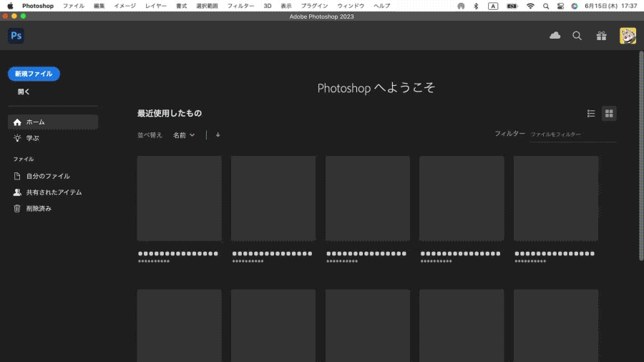644x362 pixels.
Task: Open the フィルター menu in menu bar
Action: point(240,6)
